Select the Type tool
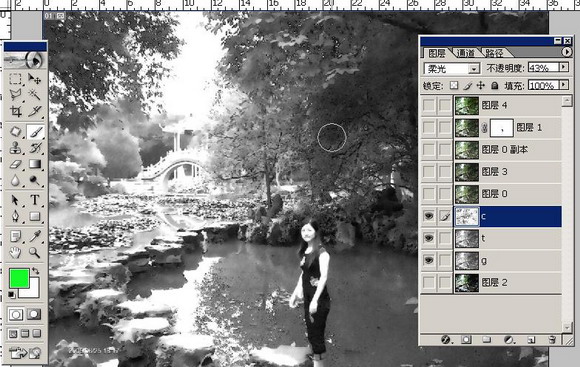This screenshot has height=367, width=580. tap(34, 200)
